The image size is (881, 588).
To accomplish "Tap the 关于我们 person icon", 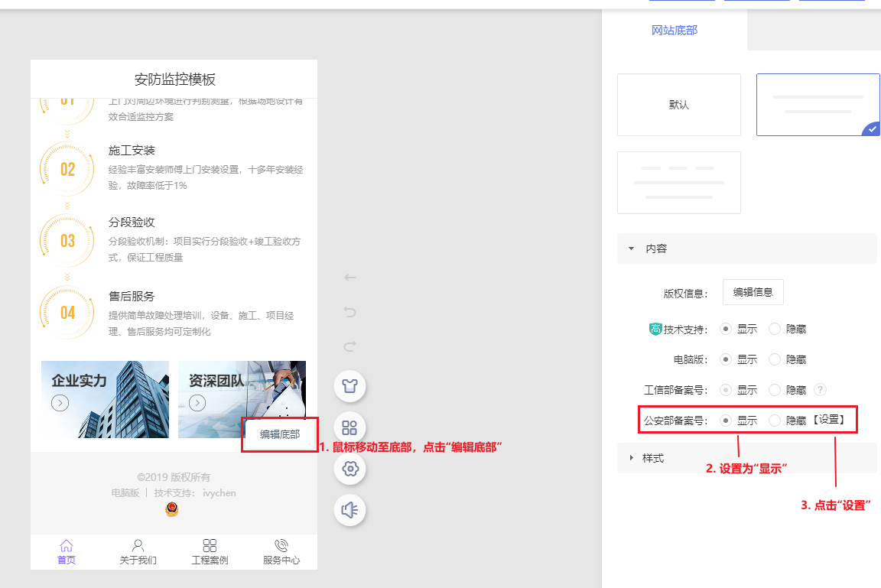I will pyautogui.click(x=138, y=545).
